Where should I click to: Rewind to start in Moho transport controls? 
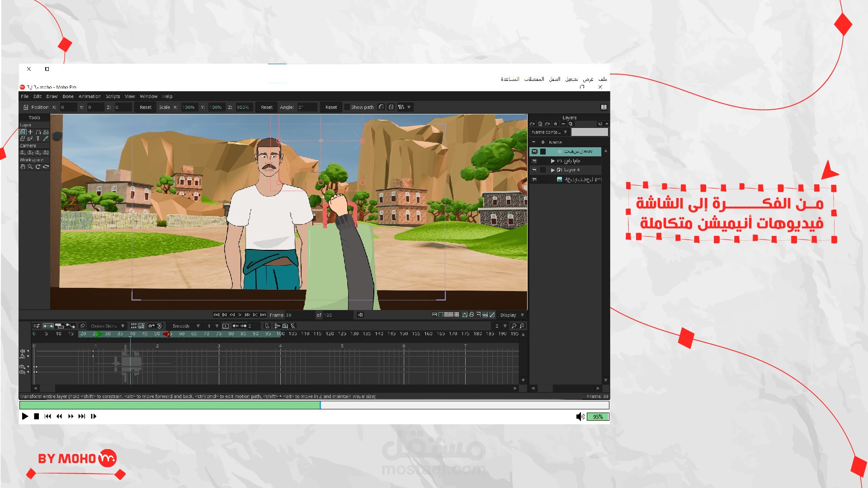[217, 315]
